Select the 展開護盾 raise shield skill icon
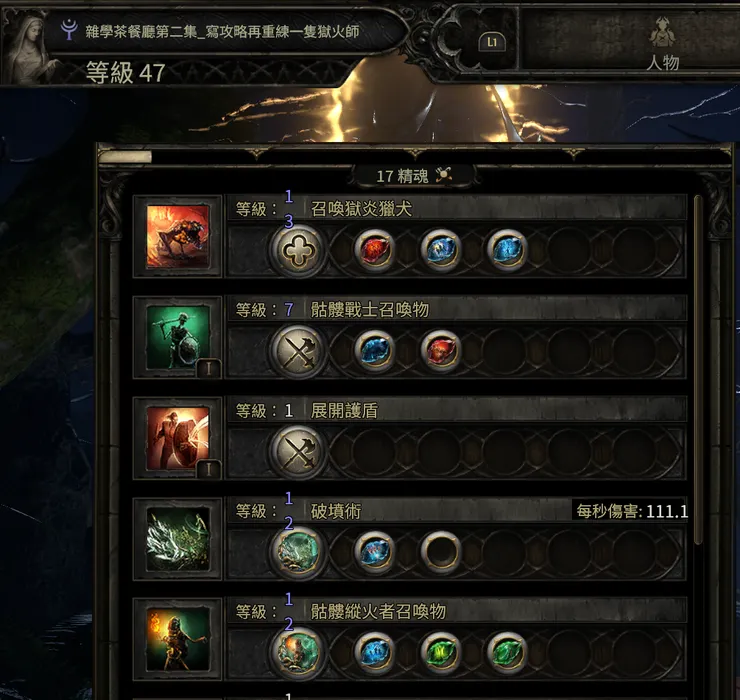The width and height of the screenshot is (740, 700). pyautogui.click(x=178, y=438)
